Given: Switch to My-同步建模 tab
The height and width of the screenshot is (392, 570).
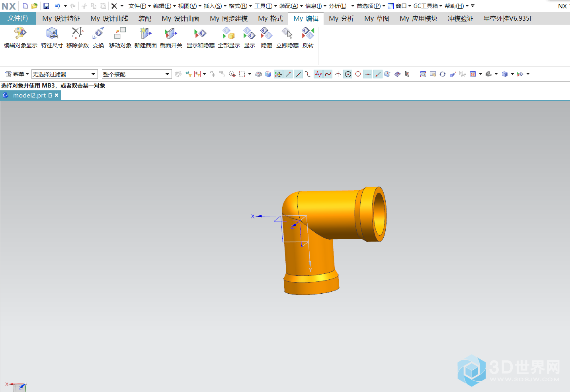Looking at the screenshot, I should 229,18.
